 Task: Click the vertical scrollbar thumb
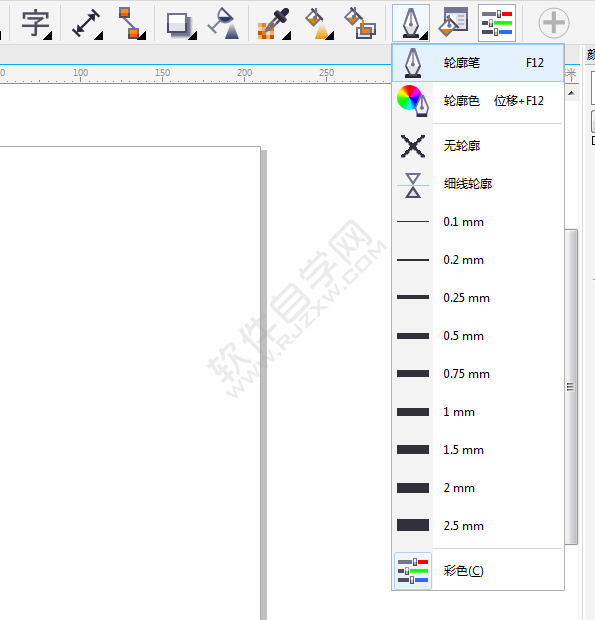pyautogui.click(x=571, y=387)
